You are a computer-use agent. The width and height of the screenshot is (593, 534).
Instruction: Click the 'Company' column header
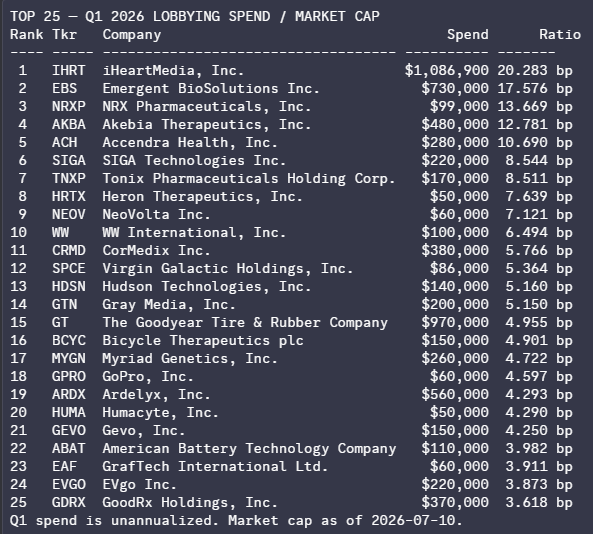pos(132,34)
